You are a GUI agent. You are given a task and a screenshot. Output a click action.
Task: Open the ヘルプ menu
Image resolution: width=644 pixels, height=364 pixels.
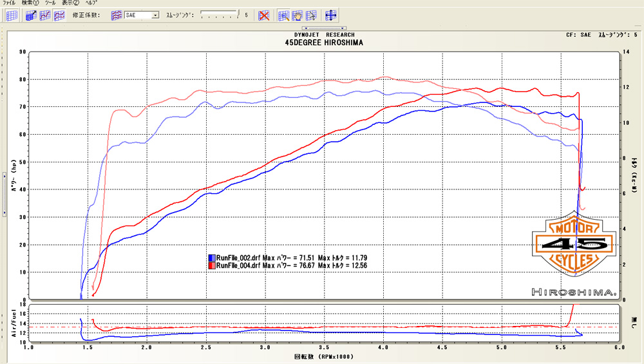click(91, 3)
